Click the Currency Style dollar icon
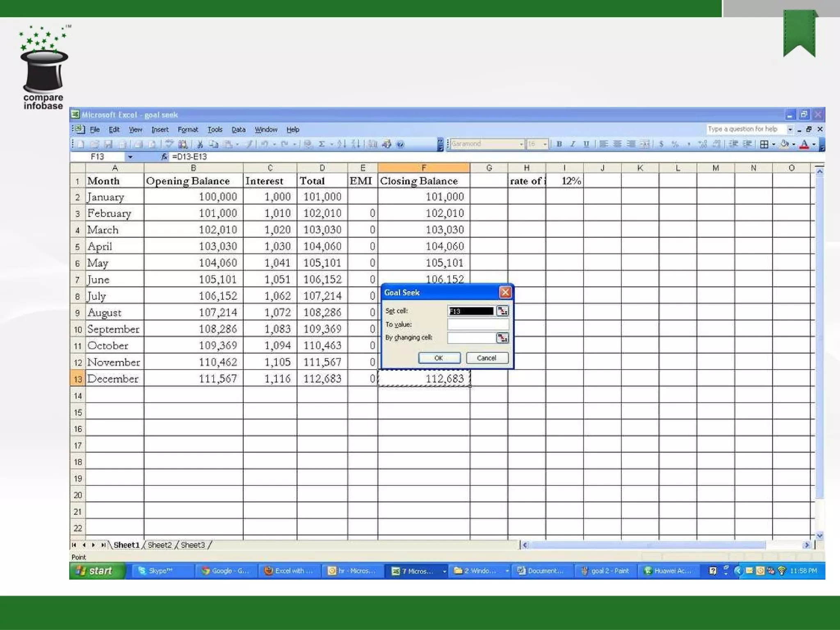Viewport: 840px width, 630px height. click(x=661, y=144)
